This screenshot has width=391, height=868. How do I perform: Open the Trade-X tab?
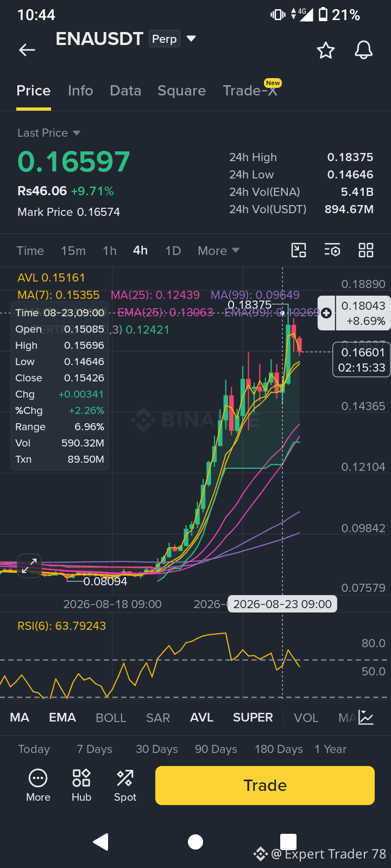coord(250,91)
